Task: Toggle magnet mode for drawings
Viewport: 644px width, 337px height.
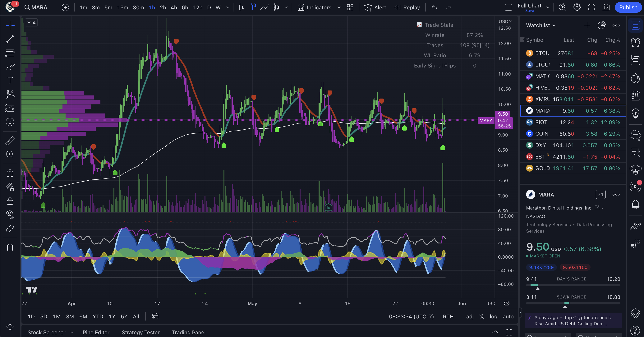Action: click(10, 173)
